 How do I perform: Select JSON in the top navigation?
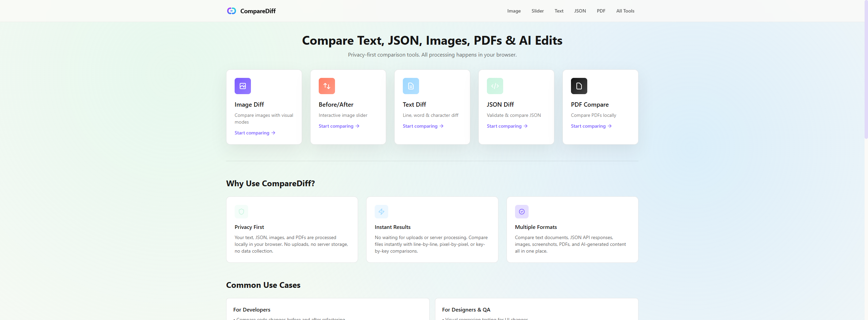click(x=580, y=11)
